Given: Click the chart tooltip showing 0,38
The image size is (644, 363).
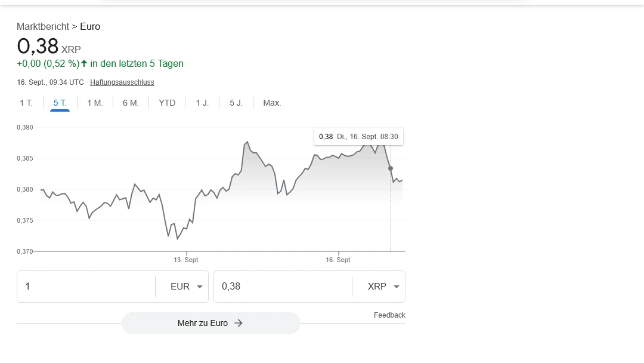Looking at the screenshot, I should [x=358, y=137].
